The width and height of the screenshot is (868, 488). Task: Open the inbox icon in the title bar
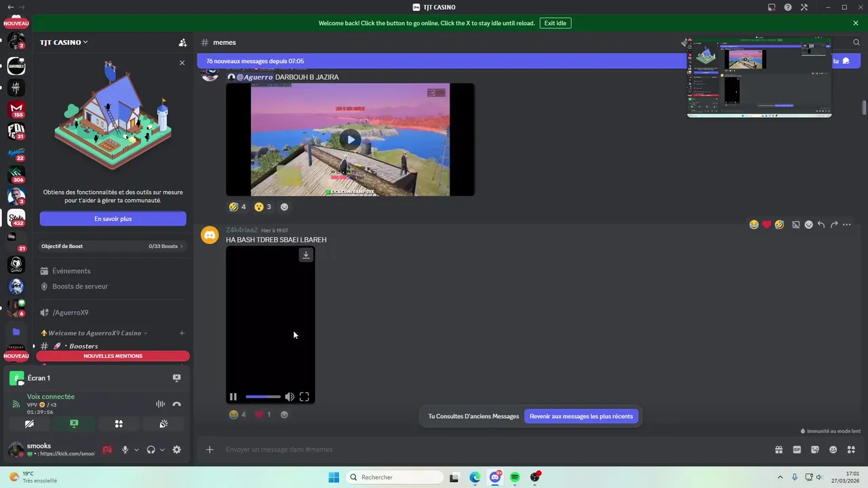pos(772,7)
